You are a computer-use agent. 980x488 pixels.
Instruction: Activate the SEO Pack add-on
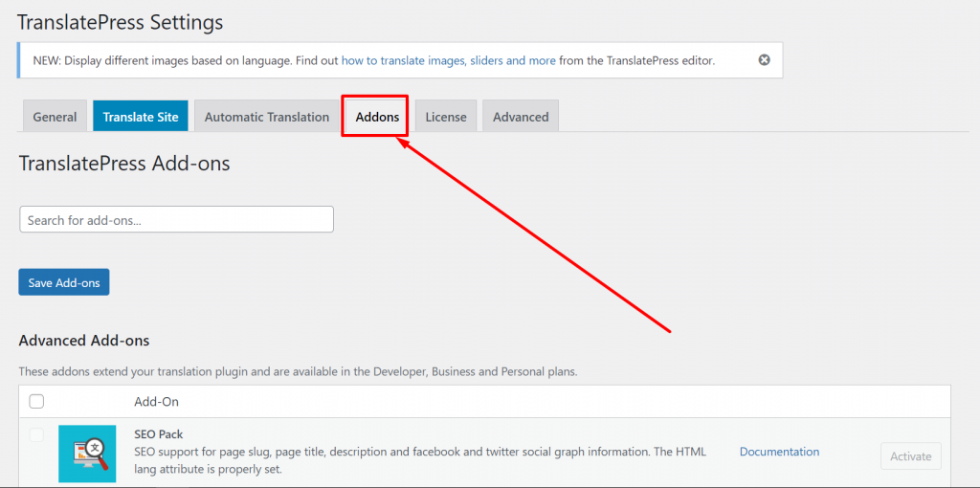[911, 456]
